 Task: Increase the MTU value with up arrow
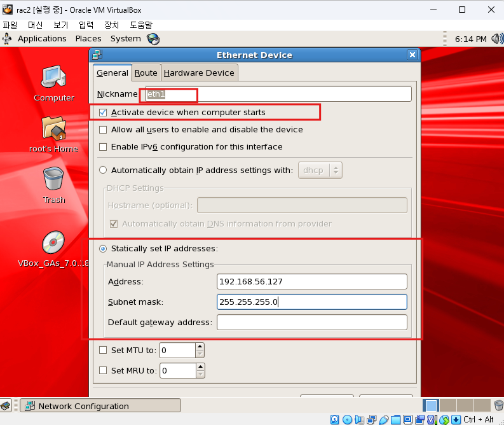point(200,347)
